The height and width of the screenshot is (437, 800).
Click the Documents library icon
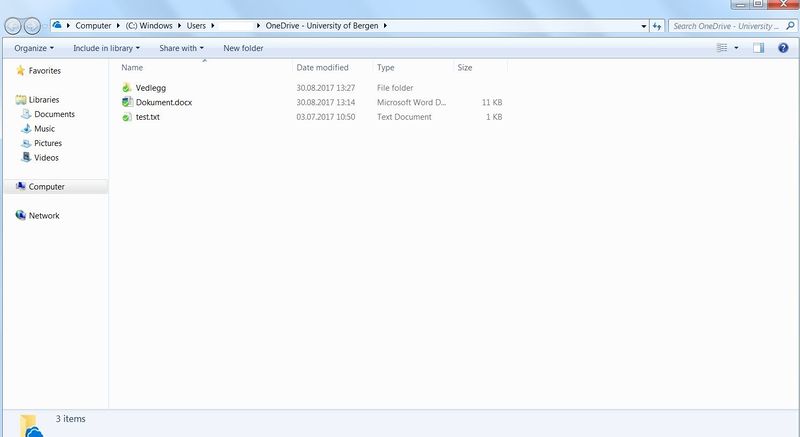pyautogui.click(x=26, y=114)
